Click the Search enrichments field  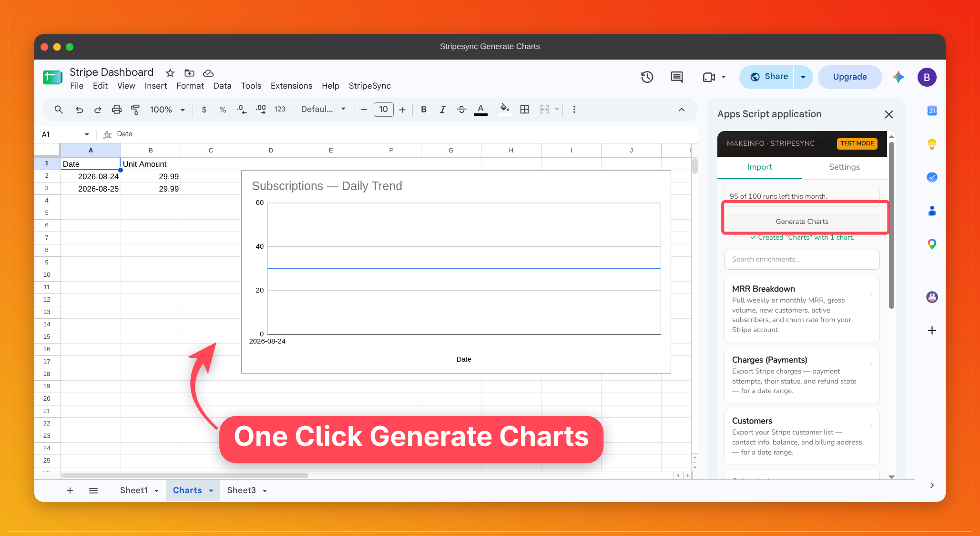802,260
